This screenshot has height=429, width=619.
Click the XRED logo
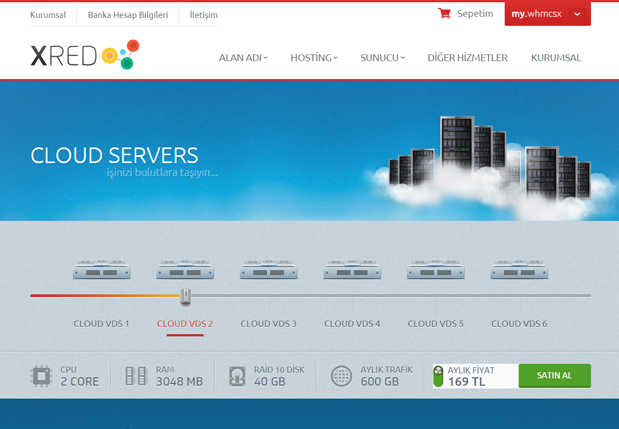tap(85, 54)
